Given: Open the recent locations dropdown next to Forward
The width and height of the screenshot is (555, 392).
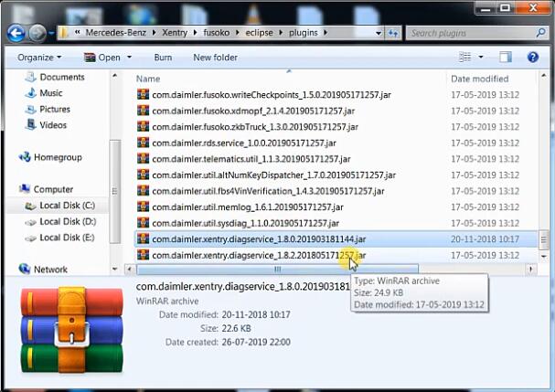Looking at the screenshot, I should 51,34.
